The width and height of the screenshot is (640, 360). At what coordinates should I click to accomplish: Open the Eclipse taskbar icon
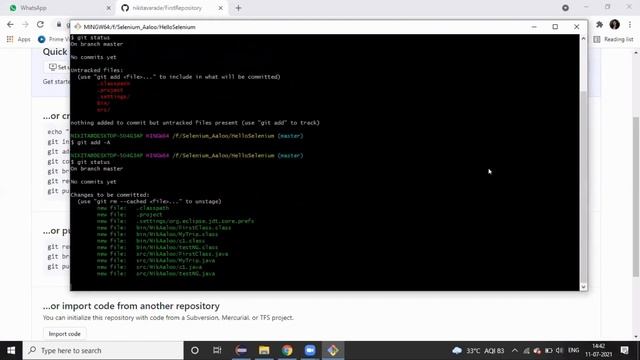click(x=241, y=351)
